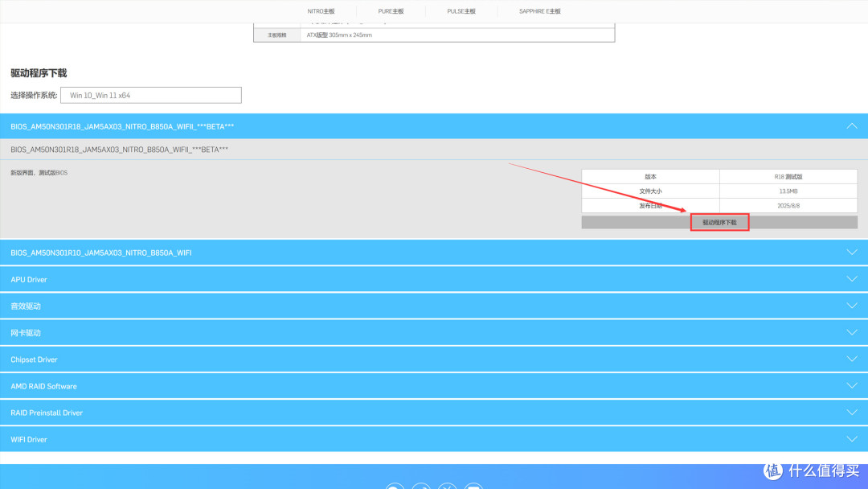Click the 音效驱动 label

[x=26, y=306]
